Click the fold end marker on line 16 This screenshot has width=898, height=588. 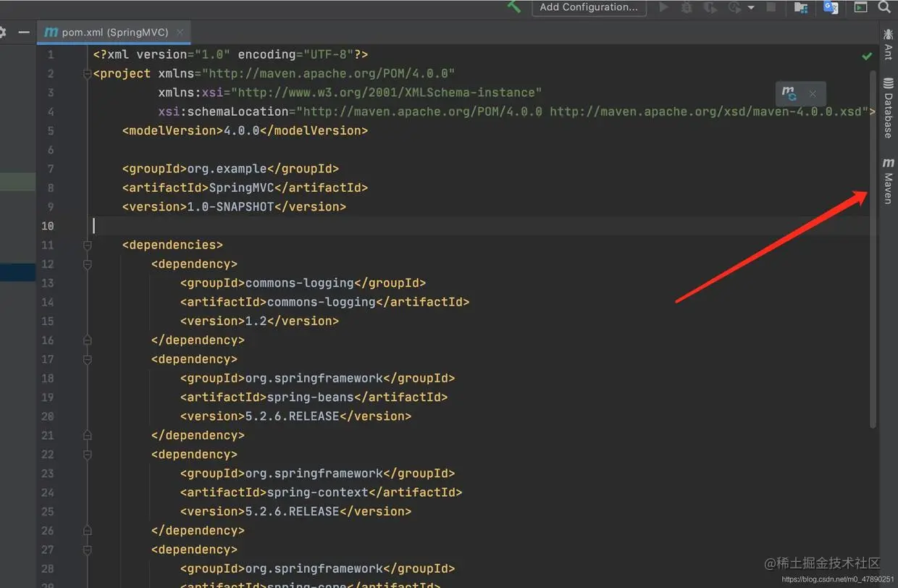tap(88, 340)
